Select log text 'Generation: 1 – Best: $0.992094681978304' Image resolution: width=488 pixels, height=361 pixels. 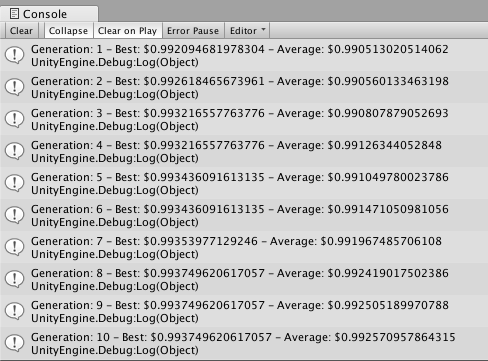[148, 49]
